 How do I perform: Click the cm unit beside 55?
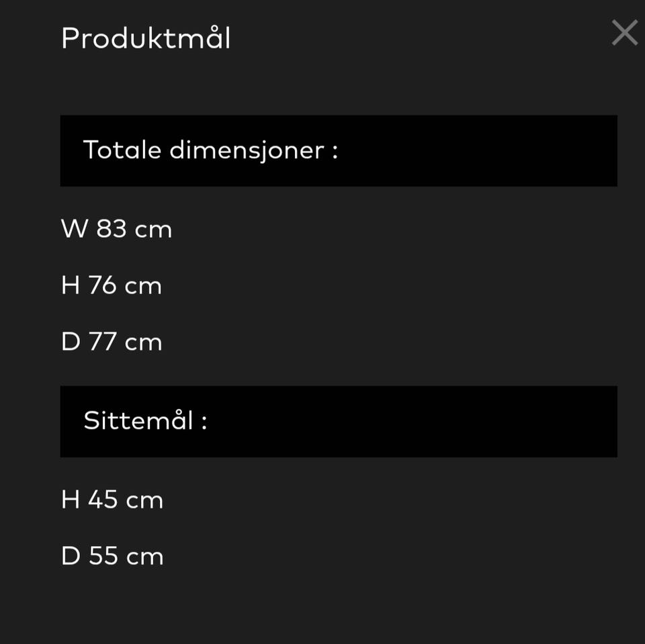[x=145, y=557]
